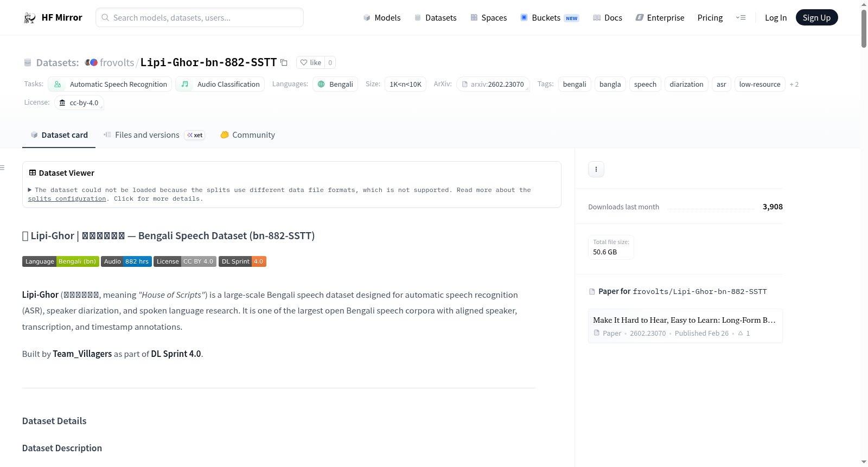Click the Datasets breadcrumb icon
Viewport: 868px width, 467px height.
click(28, 63)
